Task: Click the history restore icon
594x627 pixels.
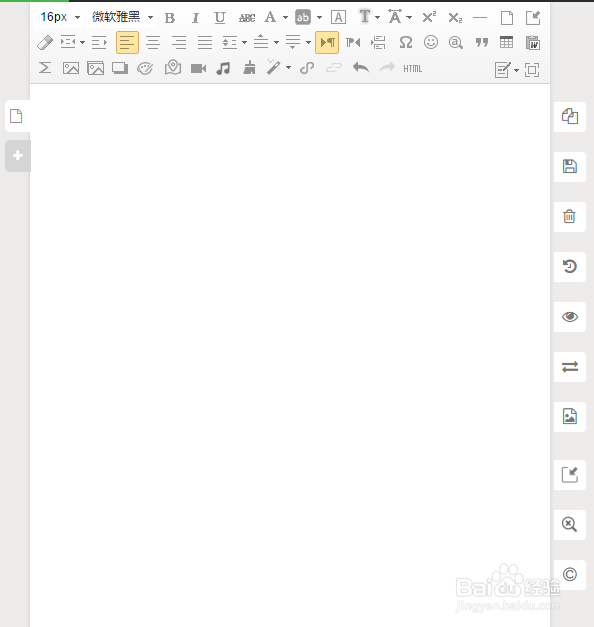Action: coord(570,266)
